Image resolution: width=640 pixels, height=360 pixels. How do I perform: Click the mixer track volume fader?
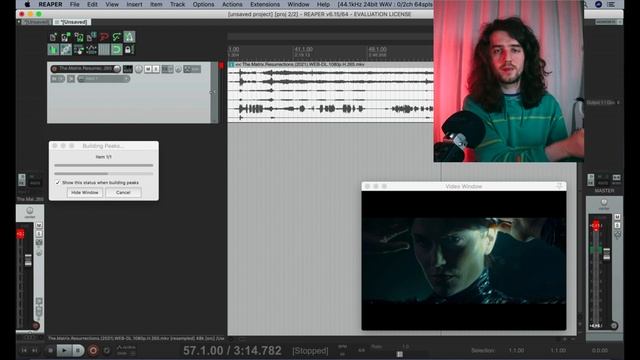[28, 260]
